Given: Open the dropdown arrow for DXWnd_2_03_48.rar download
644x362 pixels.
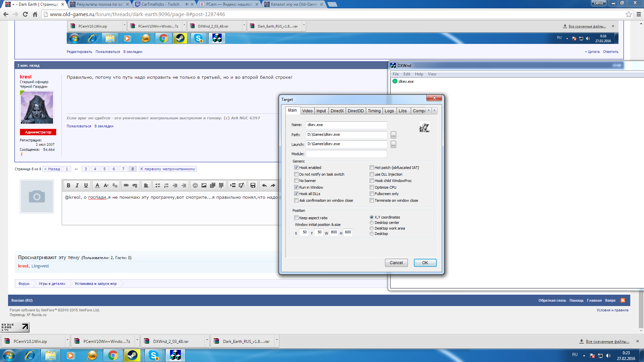Looking at the screenshot, I should click(207, 340).
